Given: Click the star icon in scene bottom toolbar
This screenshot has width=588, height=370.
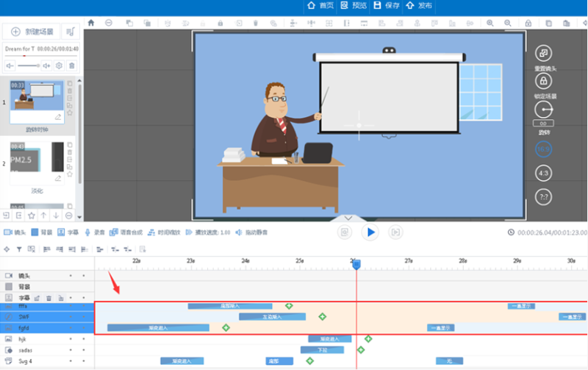Looking at the screenshot, I should 31,216.
